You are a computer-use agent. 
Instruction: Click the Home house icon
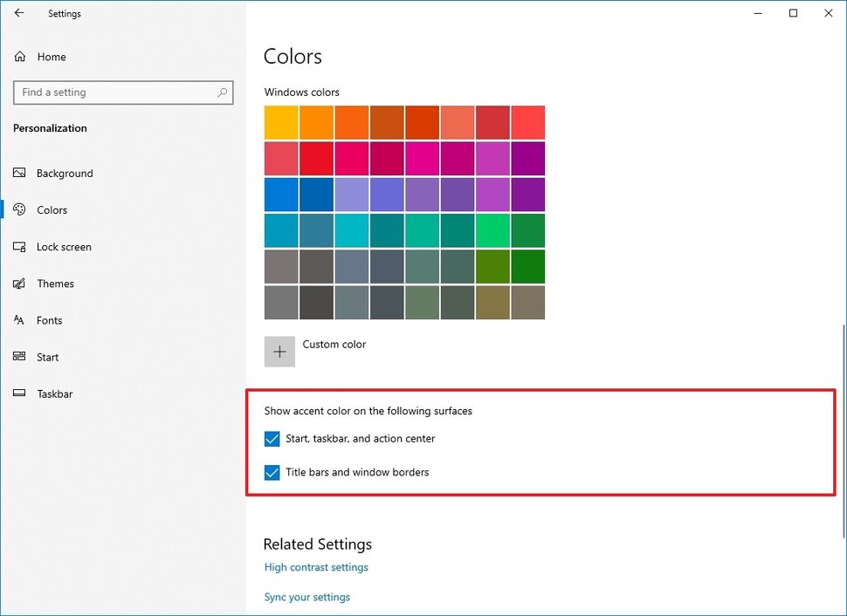[x=19, y=56]
